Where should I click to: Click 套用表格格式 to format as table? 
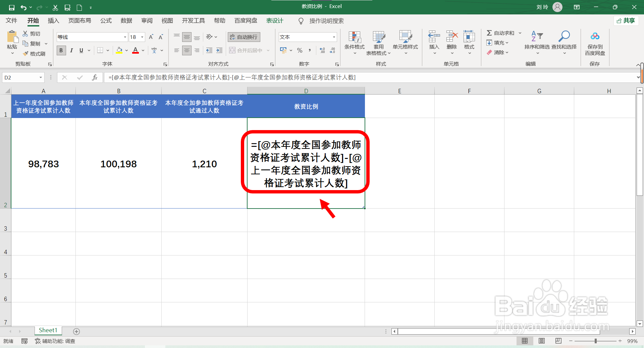coord(378,43)
